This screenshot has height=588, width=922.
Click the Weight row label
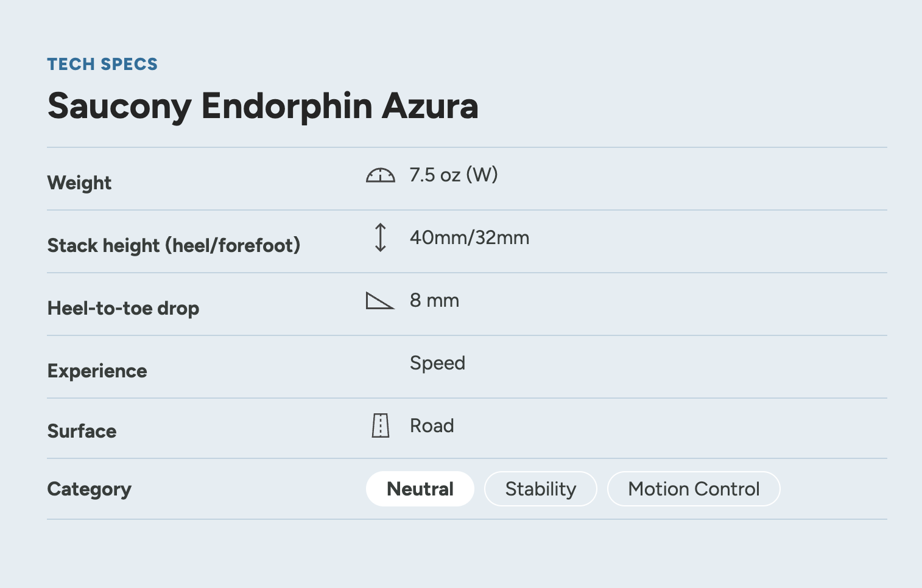point(80,183)
